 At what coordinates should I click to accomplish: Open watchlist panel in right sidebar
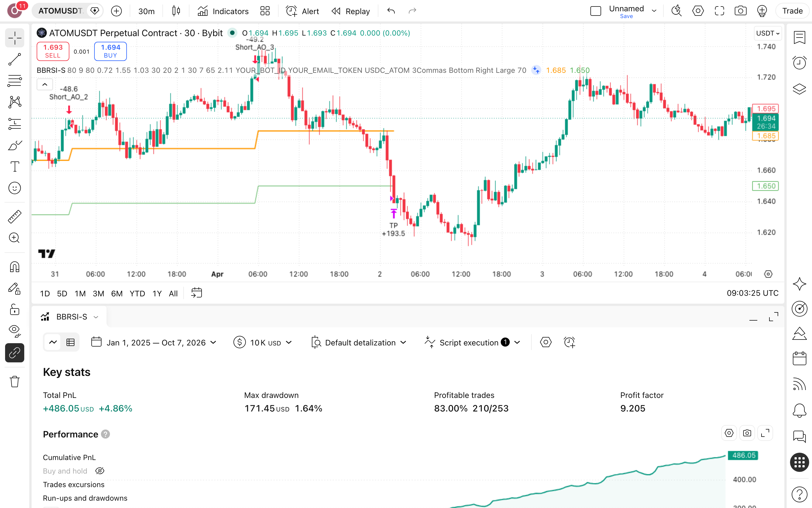800,38
